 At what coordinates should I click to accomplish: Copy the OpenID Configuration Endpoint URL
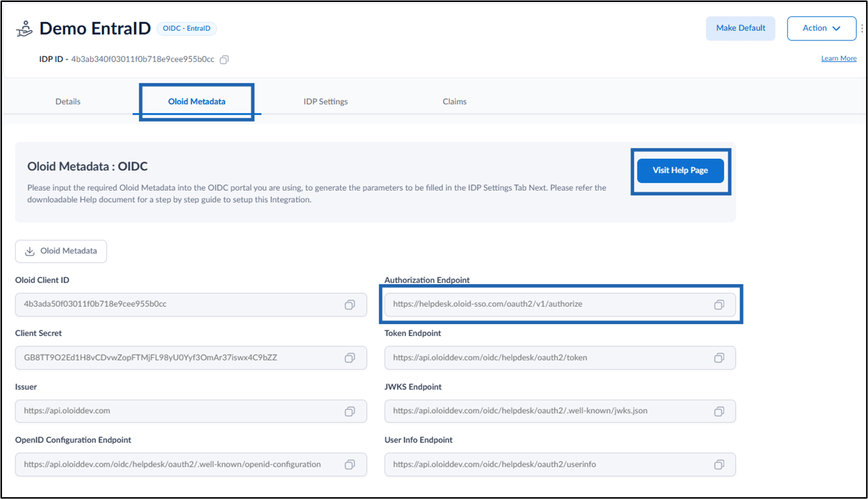coord(349,464)
